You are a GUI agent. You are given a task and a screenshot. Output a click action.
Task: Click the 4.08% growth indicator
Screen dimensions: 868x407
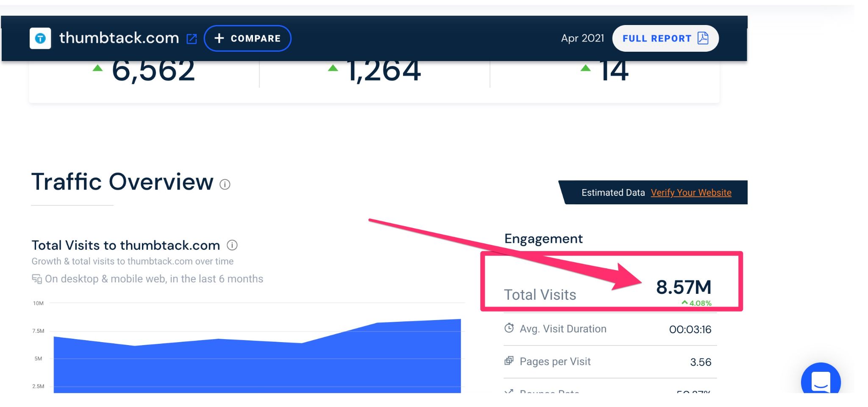[697, 303]
